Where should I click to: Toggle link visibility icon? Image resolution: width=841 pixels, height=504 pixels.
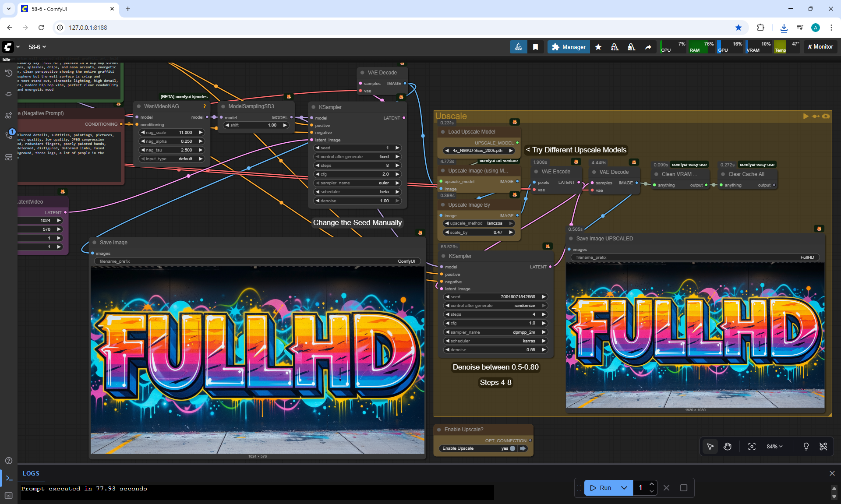(x=823, y=446)
